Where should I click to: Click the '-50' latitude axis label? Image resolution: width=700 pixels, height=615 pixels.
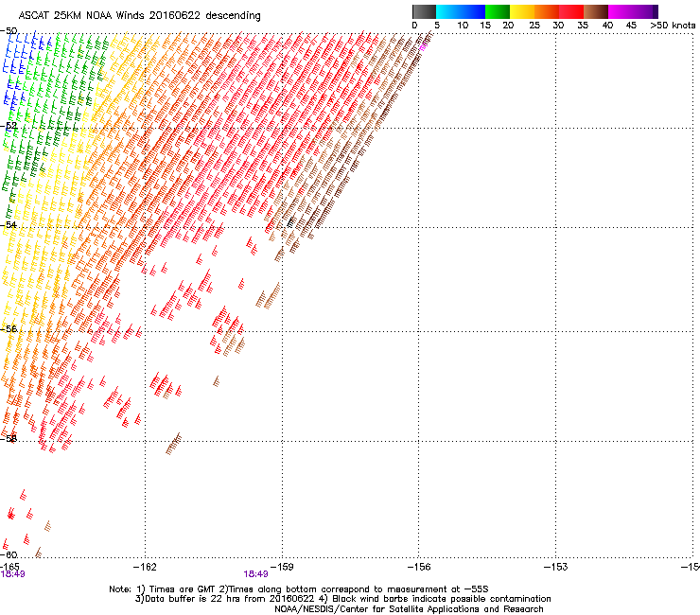[x=9, y=31]
